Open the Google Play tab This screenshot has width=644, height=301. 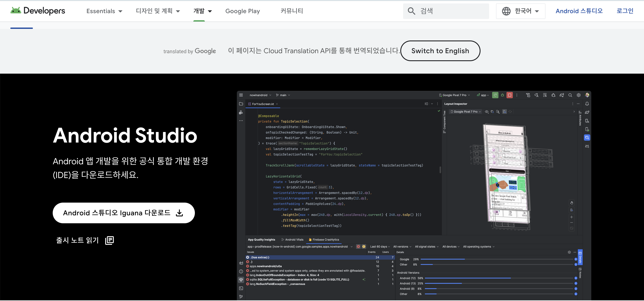click(x=242, y=11)
